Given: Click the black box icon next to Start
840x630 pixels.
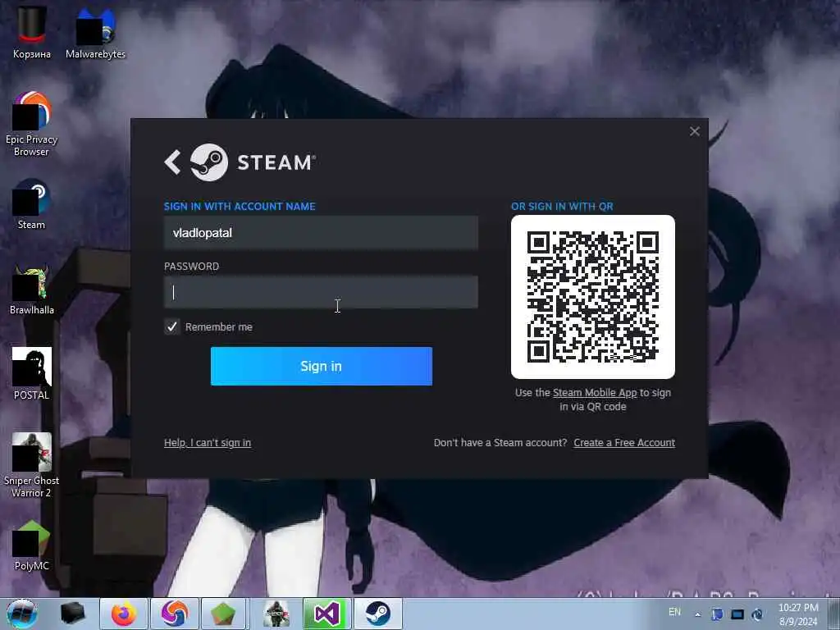Looking at the screenshot, I should tap(73, 614).
